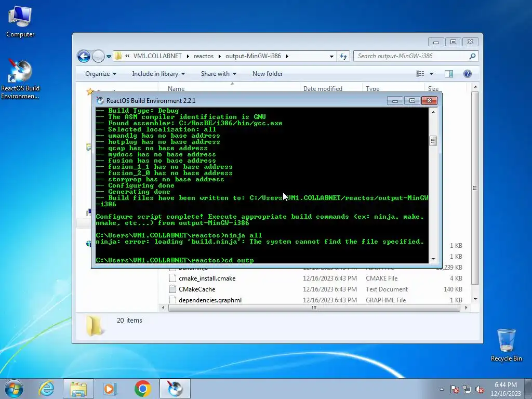Go back in Explorer window
532x399 pixels.
point(84,56)
